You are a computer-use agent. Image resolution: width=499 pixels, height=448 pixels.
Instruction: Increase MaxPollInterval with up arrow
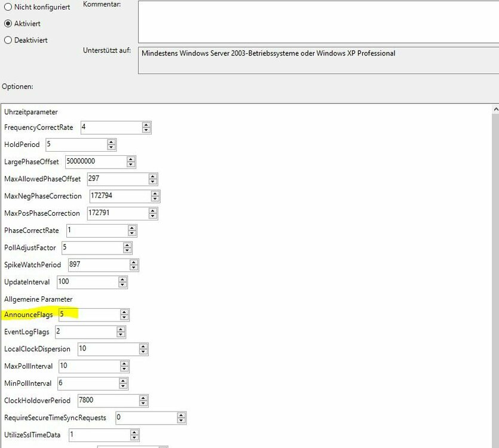point(124,363)
